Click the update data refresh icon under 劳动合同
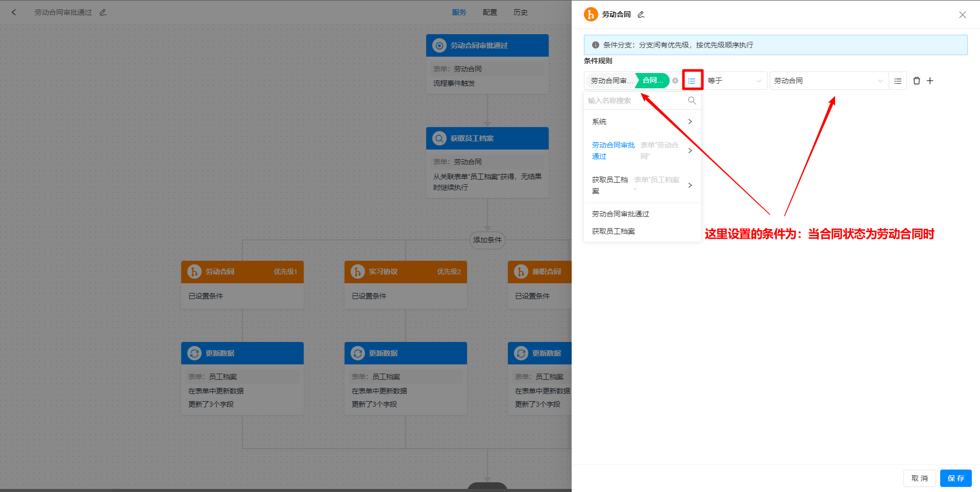The image size is (980, 492). (x=194, y=353)
